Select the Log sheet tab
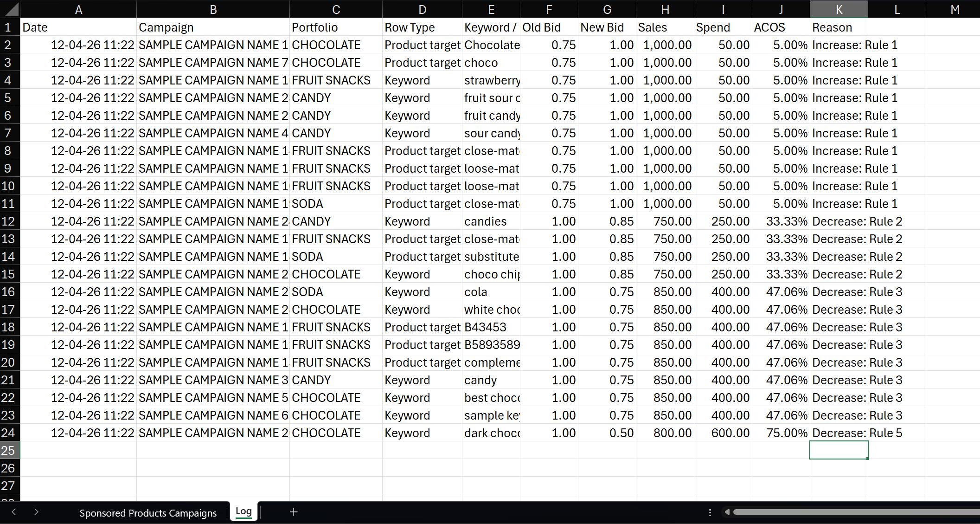The width and height of the screenshot is (980, 524). pos(243,511)
